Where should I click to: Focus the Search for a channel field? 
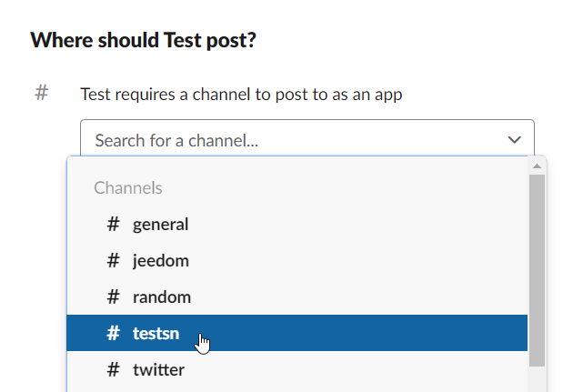(307, 138)
